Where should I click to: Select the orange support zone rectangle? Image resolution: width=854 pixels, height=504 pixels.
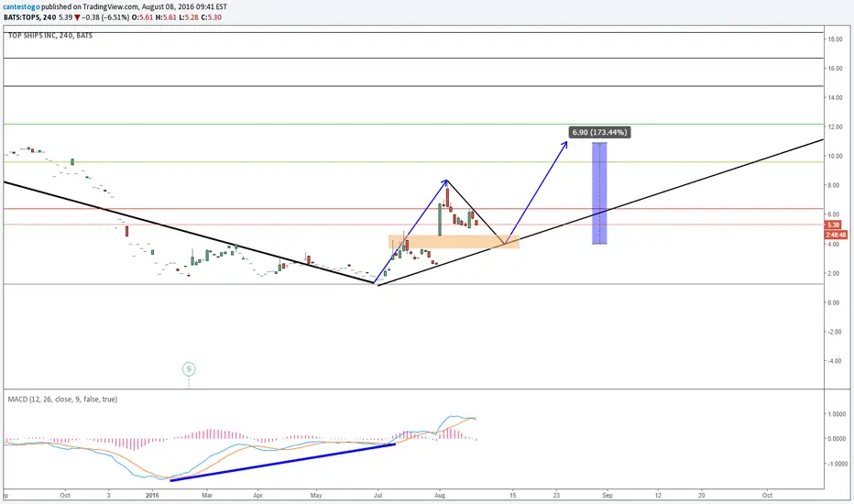454,241
